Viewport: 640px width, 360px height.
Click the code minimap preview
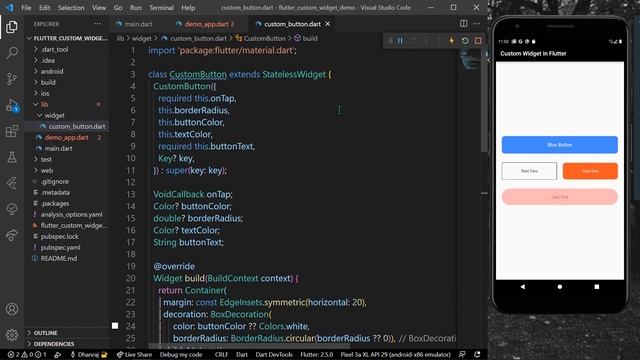[x=469, y=60]
